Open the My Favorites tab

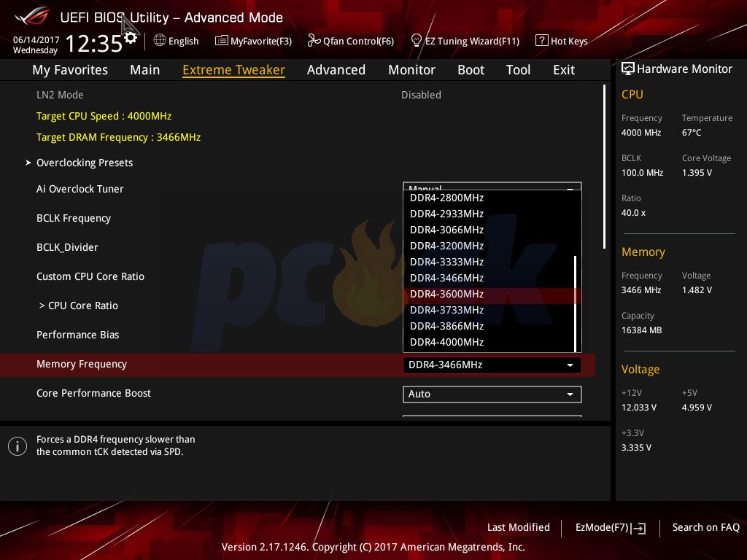point(70,70)
